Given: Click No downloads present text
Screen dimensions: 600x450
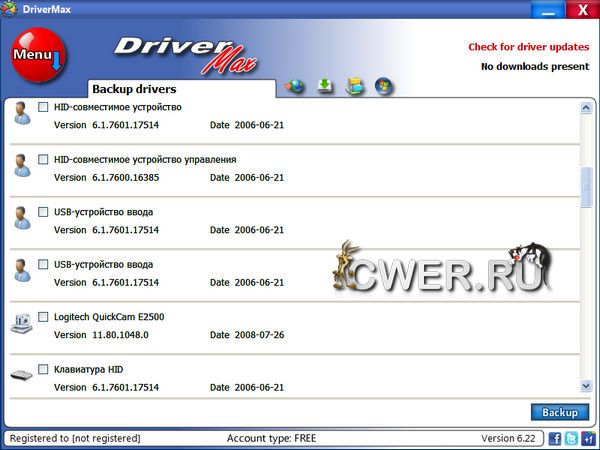Looking at the screenshot, I should 535,66.
